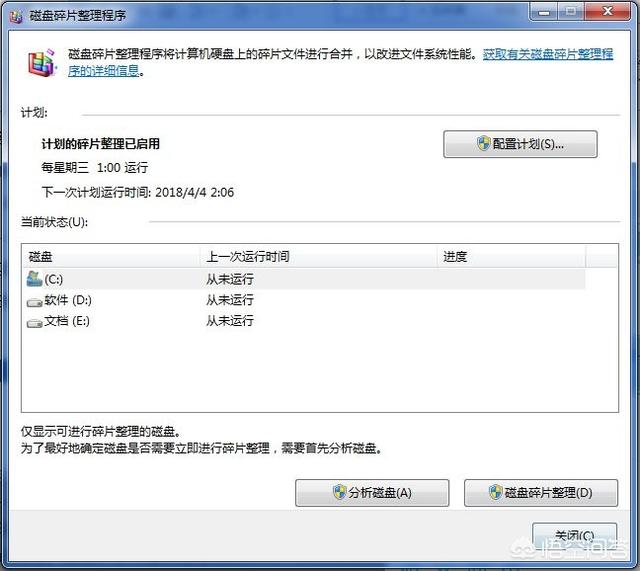
Task: Click the 计划的碎片整理已启用 heading
Action: coord(100,144)
